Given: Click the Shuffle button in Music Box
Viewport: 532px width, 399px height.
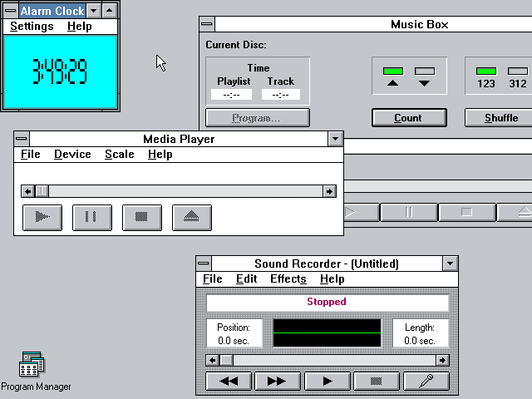Looking at the screenshot, I should [x=500, y=118].
